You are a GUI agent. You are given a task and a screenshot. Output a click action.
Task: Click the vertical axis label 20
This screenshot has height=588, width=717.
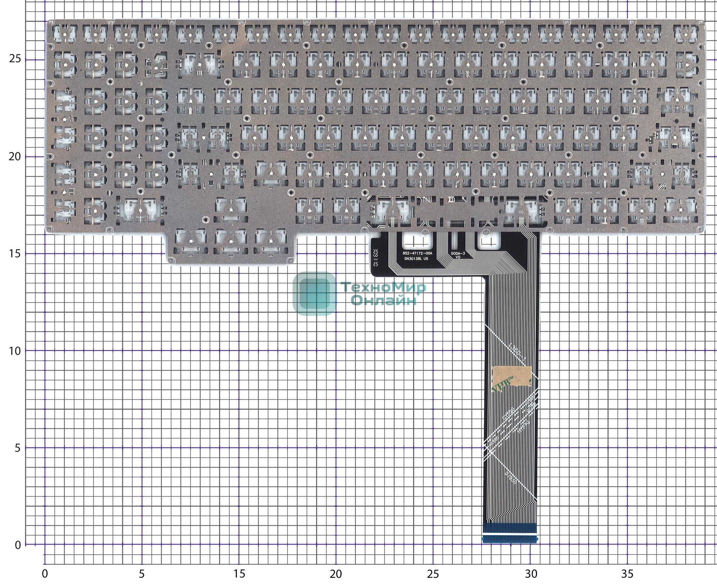(15, 157)
